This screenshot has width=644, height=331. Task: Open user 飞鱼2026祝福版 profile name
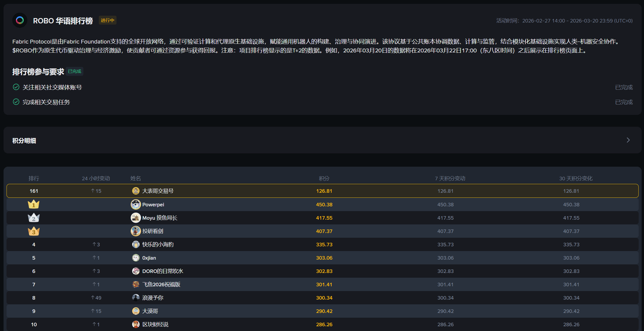point(161,285)
